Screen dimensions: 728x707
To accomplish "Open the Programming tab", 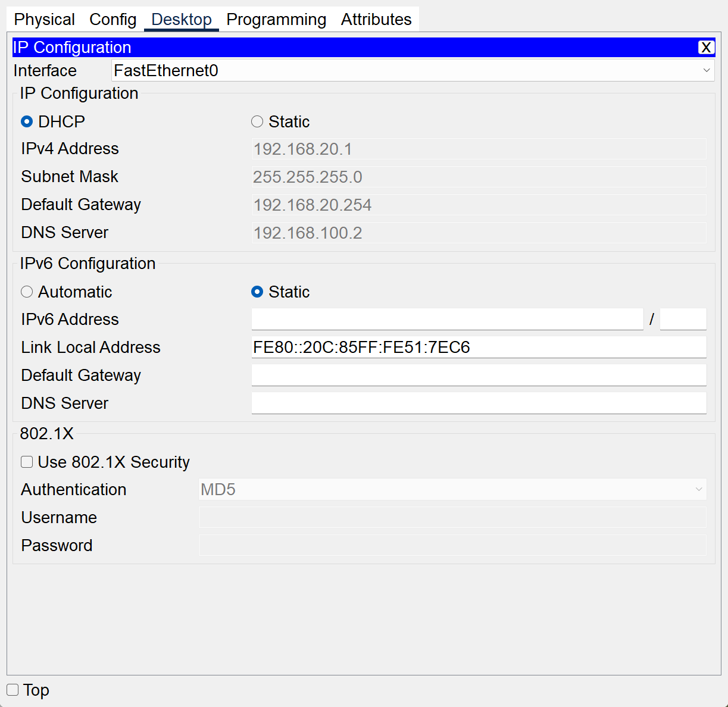I will [x=276, y=19].
